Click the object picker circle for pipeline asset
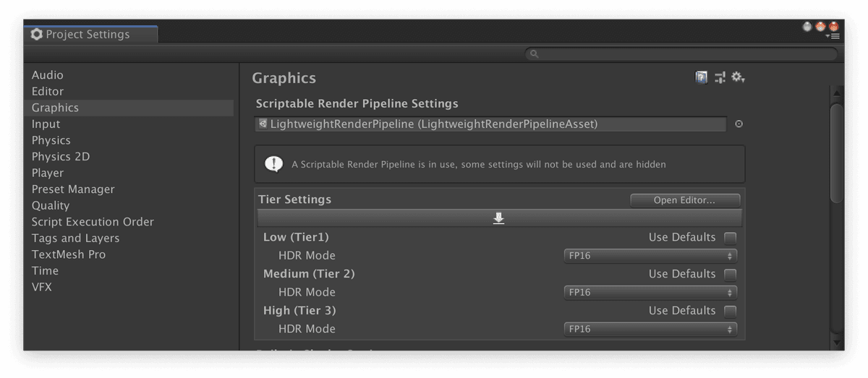Viewport: 868px width, 378px height. coord(739,124)
